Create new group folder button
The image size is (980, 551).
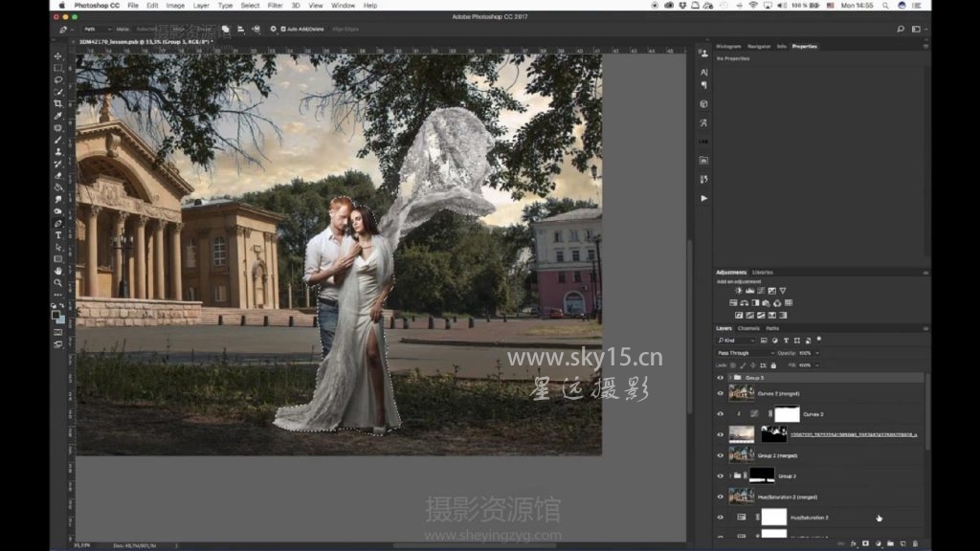891,544
